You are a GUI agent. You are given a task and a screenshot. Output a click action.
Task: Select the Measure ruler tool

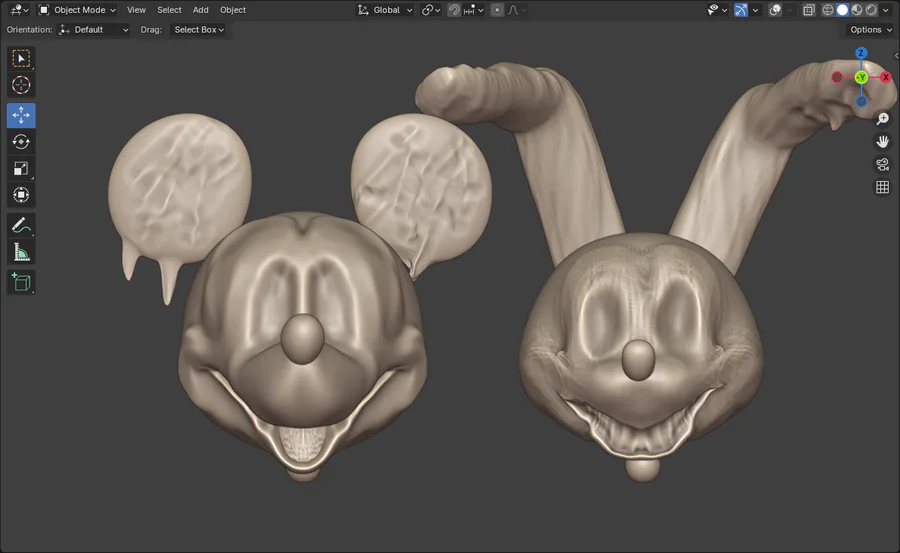pos(21,252)
